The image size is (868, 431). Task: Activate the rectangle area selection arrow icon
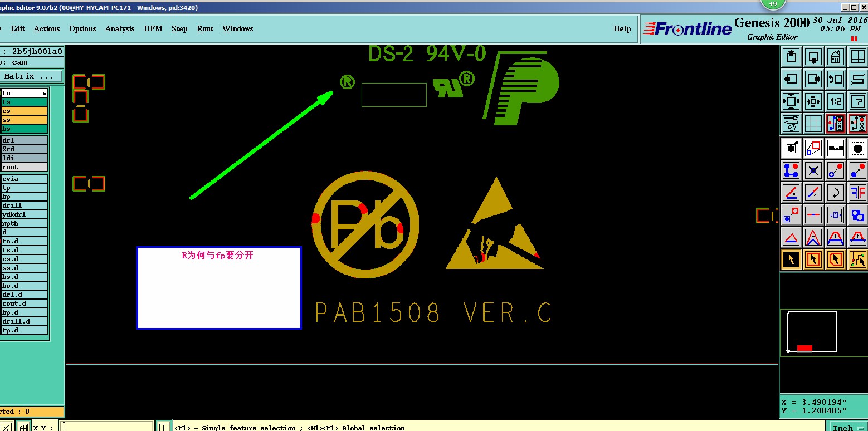click(813, 259)
